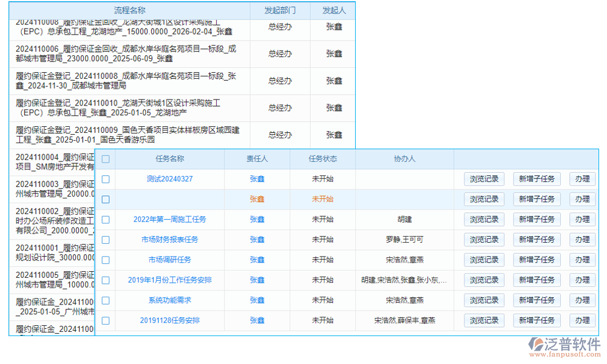This screenshot has height=364, width=607.
Task: Check the checkbox next to 测试20240327
Action: click(x=105, y=178)
